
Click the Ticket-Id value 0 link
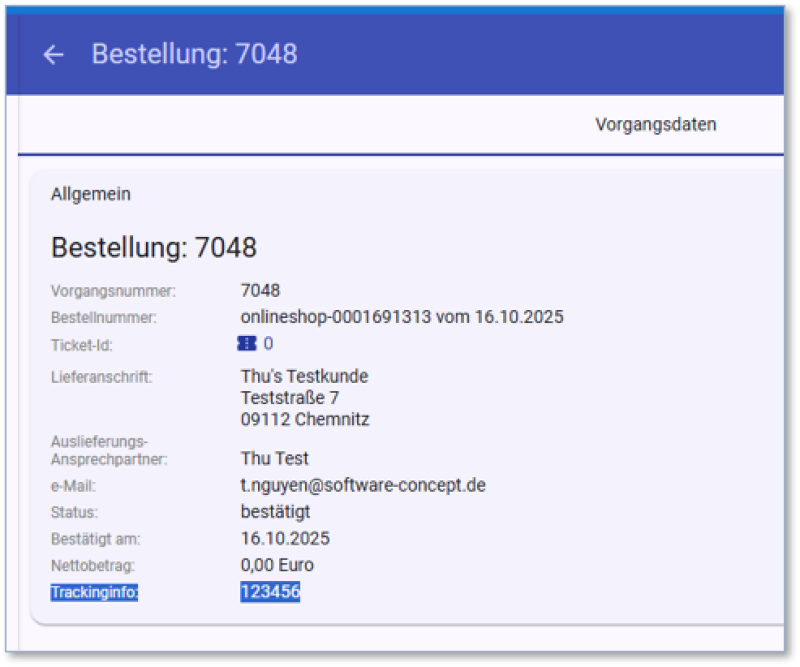[x=268, y=344]
